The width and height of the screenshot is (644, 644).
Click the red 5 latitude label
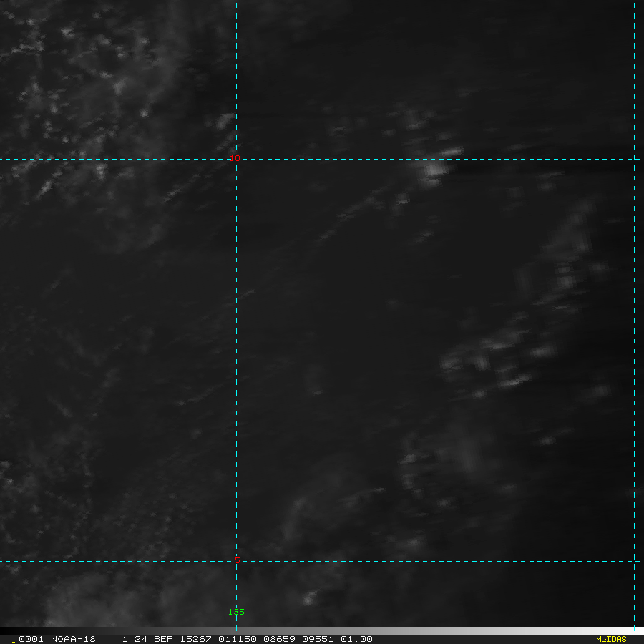tap(237, 560)
